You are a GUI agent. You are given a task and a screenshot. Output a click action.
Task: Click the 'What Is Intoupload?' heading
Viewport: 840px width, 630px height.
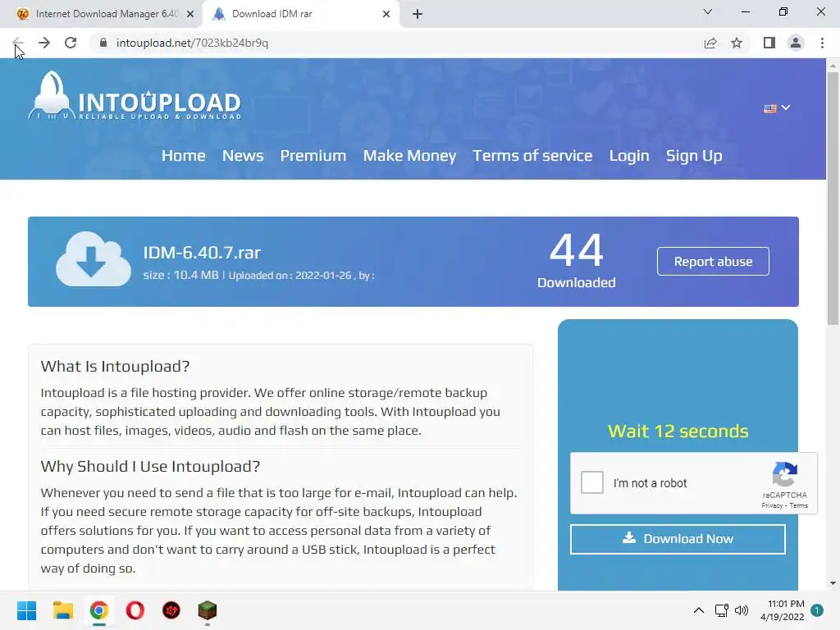coord(115,367)
